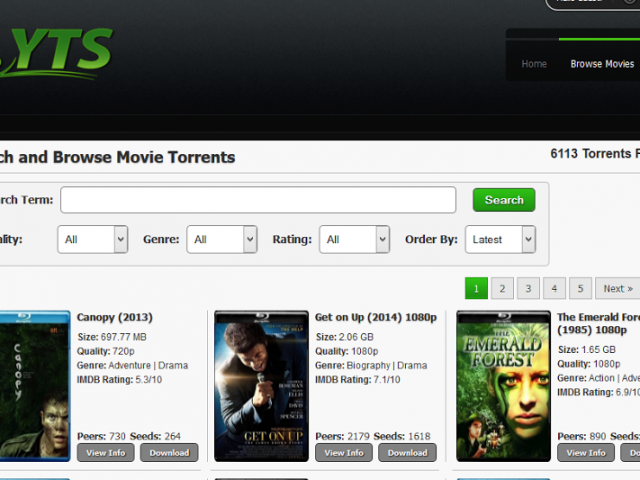Click the 'Genre: Biography | Drama' text

pos(371,366)
